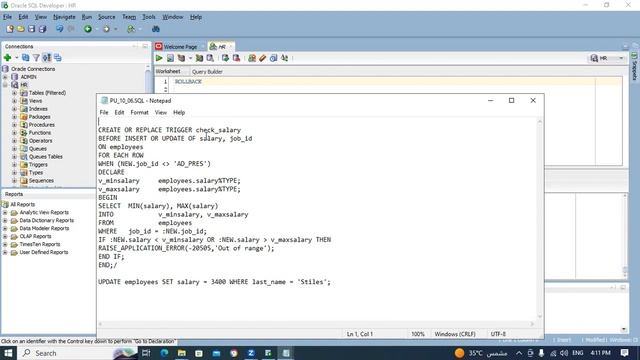Viewport: 640px width, 360px height.
Task: Run the statement with the green play icon
Action: coord(159,58)
